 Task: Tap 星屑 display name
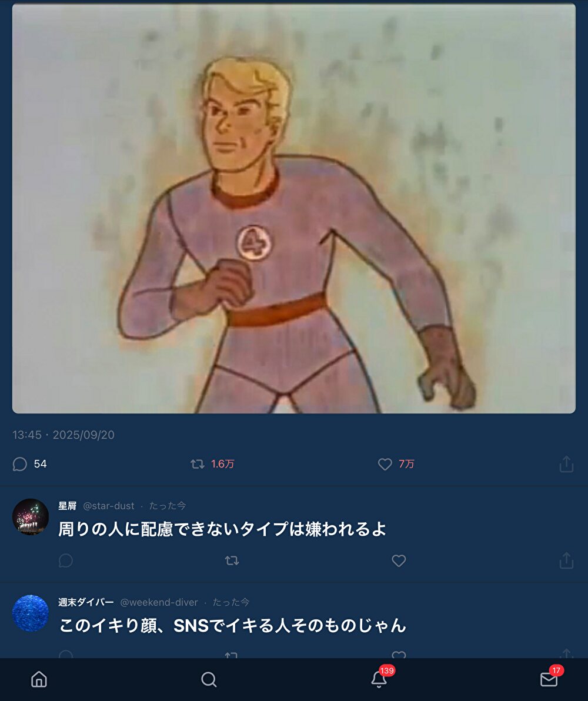[x=67, y=506]
